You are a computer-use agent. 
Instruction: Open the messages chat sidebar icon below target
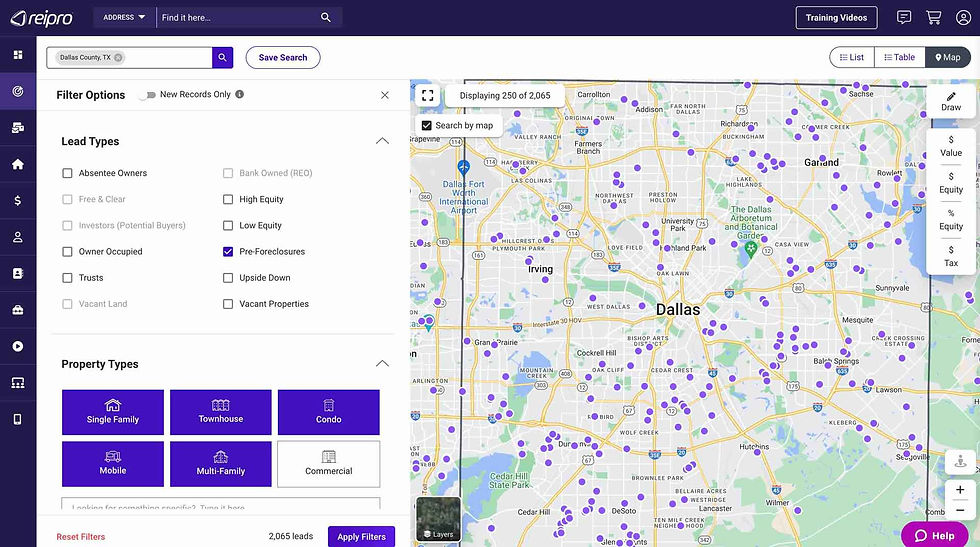click(18, 128)
